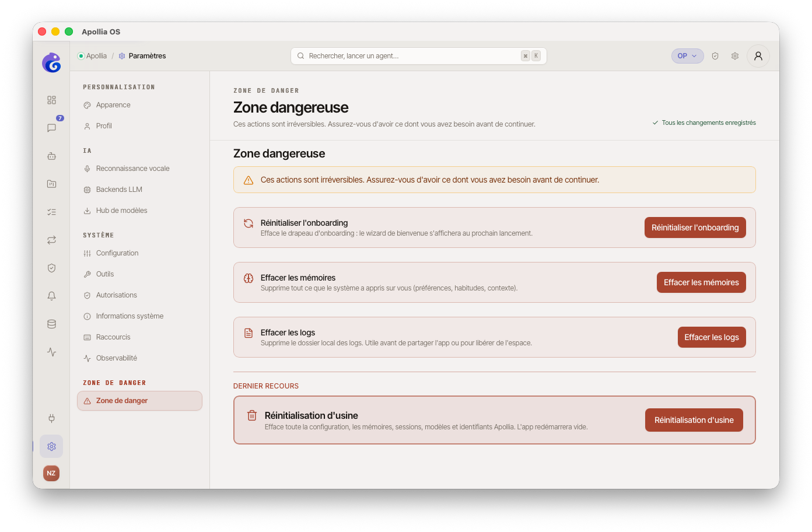Open Observabilité settings
Screen dimensions: 812x532
tap(139, 358)
